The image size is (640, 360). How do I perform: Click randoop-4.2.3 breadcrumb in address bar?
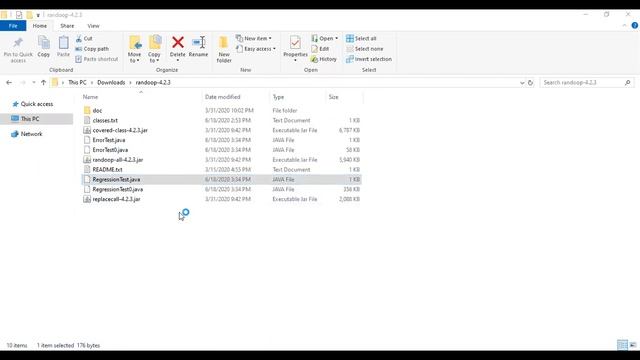tap(153, 82)
